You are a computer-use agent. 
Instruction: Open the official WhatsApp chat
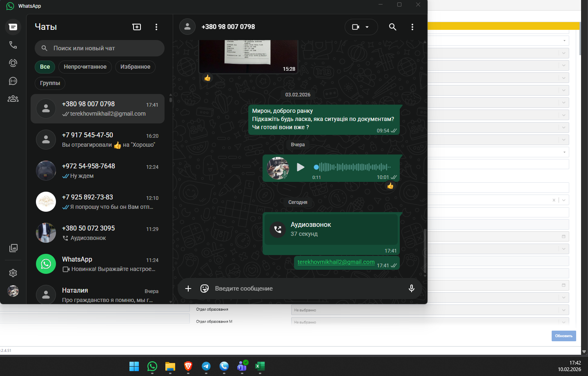(x=98, y=264)
